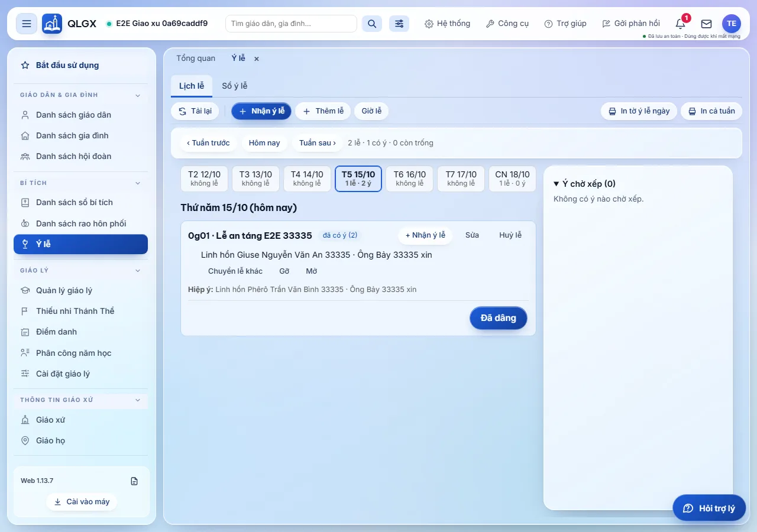
Task: Close the Ý lễ tab
Action: point(257,59)
